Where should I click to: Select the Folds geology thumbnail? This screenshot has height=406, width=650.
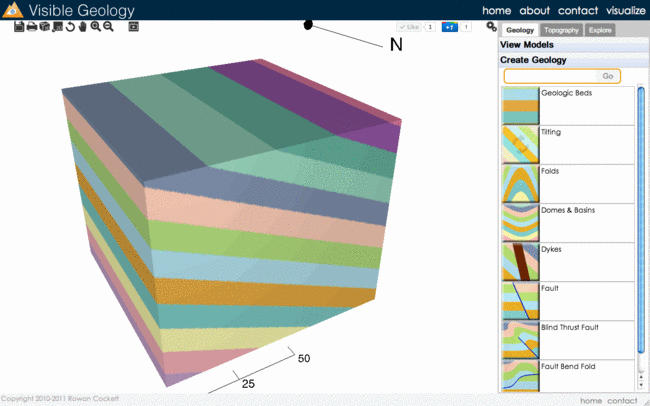point(519,183)
